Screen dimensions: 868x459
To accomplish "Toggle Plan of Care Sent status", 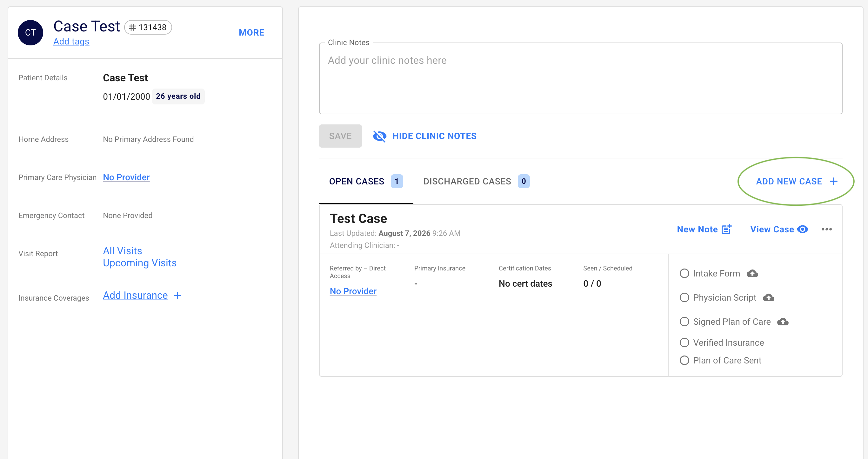I will 684,360.
